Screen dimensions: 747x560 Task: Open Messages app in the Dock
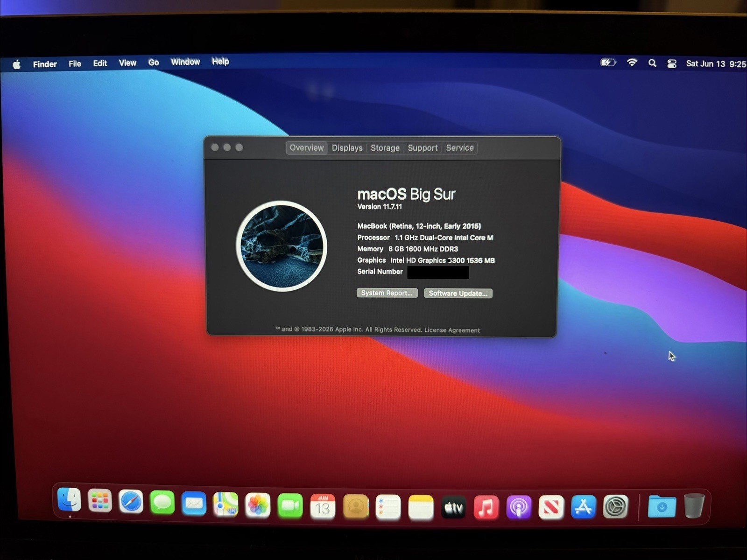(162, 503)
